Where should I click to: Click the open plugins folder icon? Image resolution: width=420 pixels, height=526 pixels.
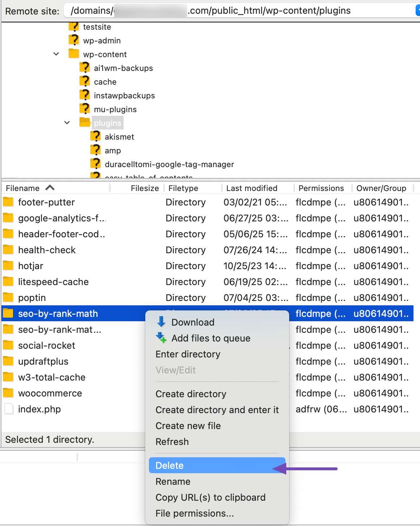point(85,122)
